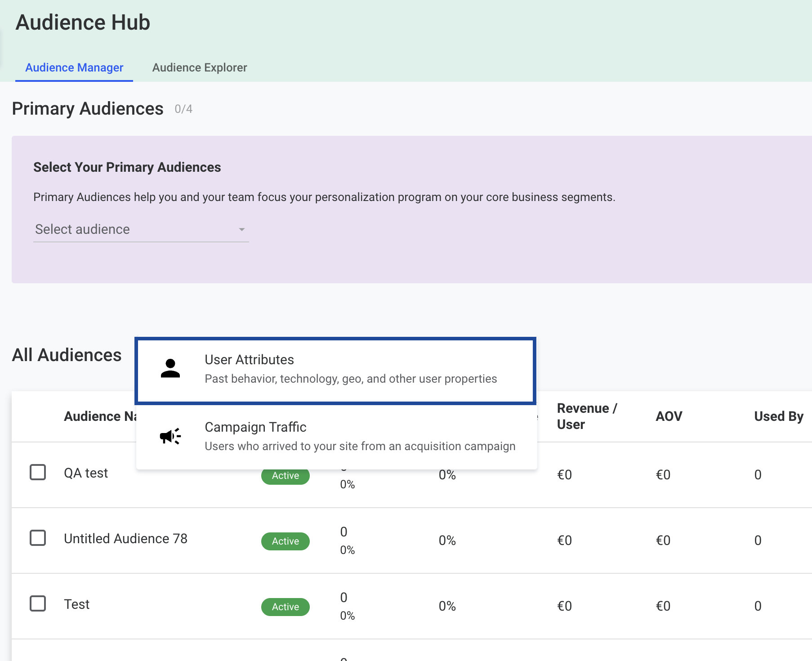Open the audience named Test

tap(77, 604)
